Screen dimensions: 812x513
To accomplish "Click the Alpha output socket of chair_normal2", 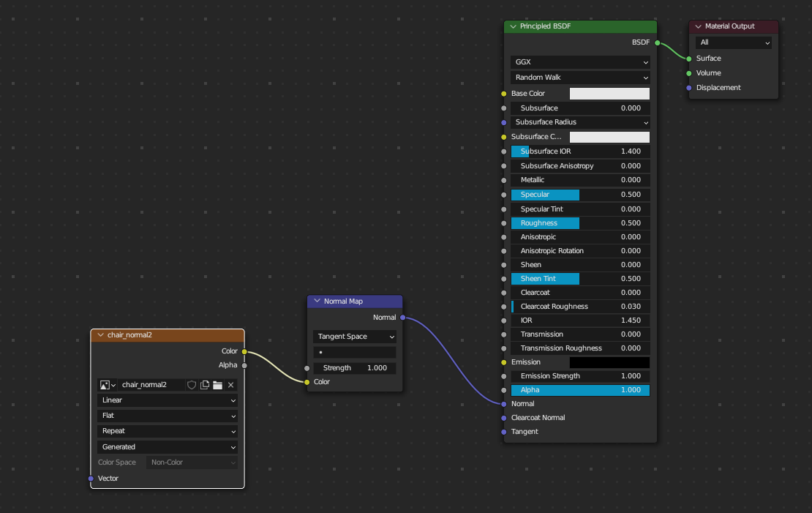I will [x=244, y=365].
